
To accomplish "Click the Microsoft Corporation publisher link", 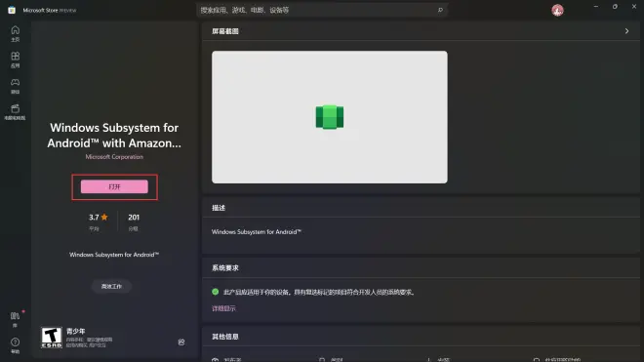I will pyautogui.click(x=114, y=157).
